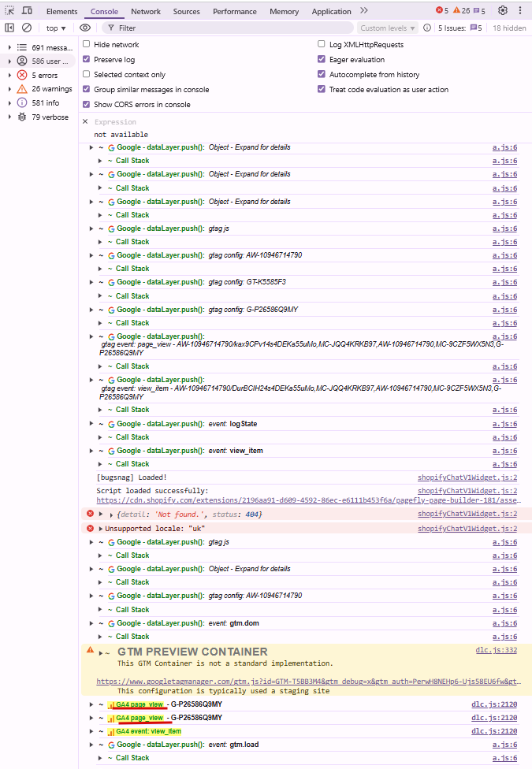Image resolution: width=532 pixels, height=769 pixels.
Task: Expand the GTM PREVIEW CONTAINER warning
Action: point(101,652)
